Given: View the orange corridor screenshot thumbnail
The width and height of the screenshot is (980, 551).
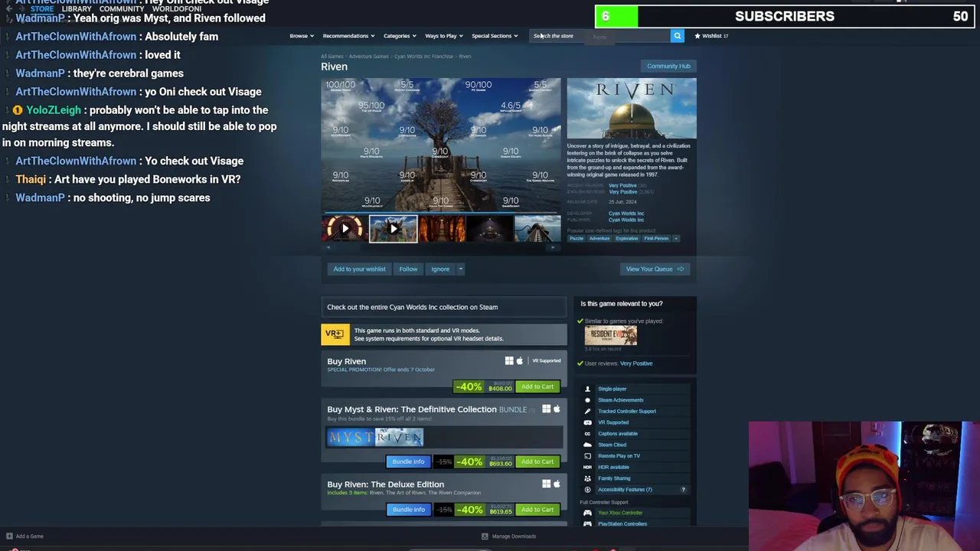Looking at the screenshot, I should pos(442,229).
